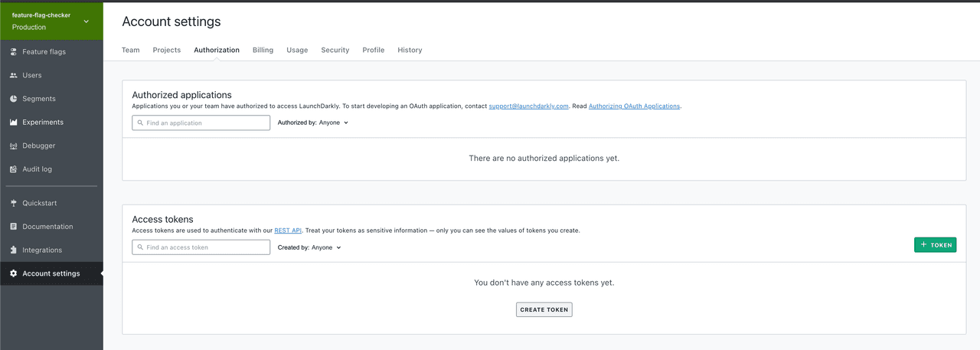Focus the Find an application search field
980x350 pixels.
point(201,123)
